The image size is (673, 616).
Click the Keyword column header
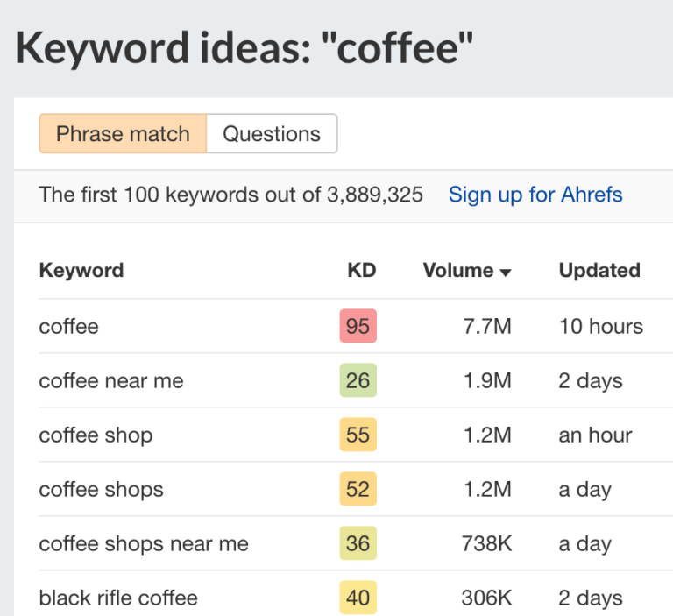pos(81,271)
